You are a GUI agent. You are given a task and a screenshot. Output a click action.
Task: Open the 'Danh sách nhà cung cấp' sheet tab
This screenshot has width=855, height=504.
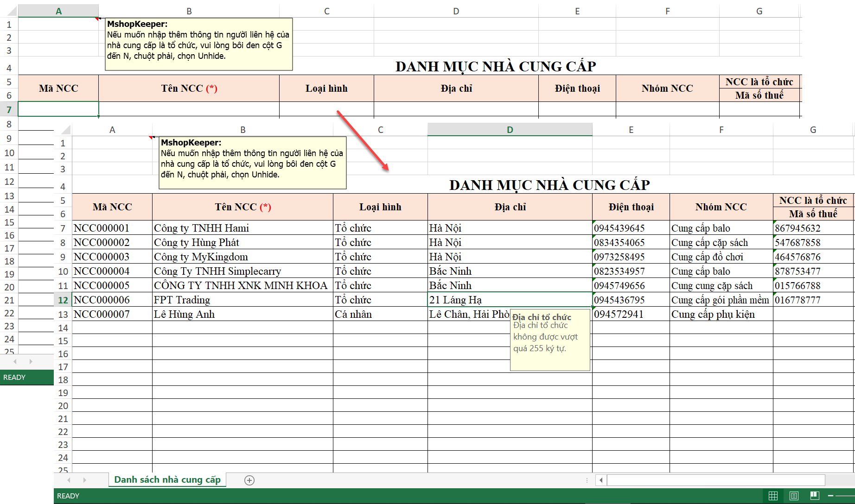167,480
